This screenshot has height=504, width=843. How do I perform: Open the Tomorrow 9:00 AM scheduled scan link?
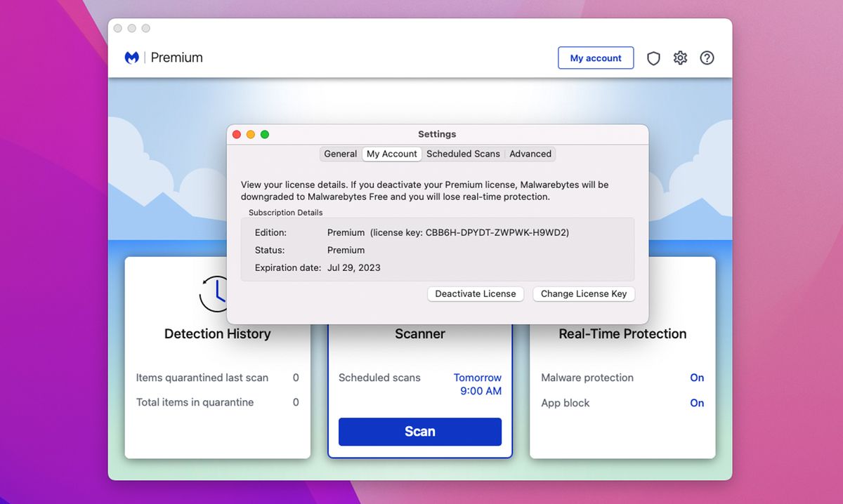click(x=478, y=384)
